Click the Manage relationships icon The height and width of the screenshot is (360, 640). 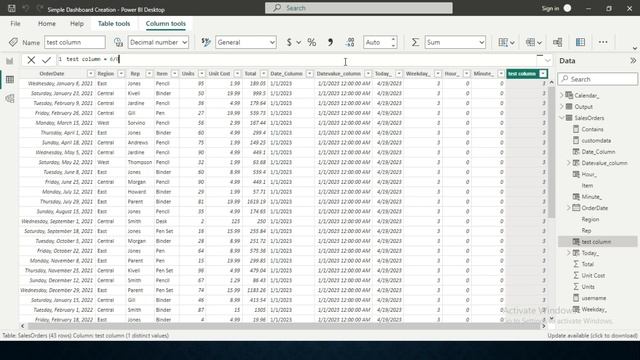[x=558, y=42]
